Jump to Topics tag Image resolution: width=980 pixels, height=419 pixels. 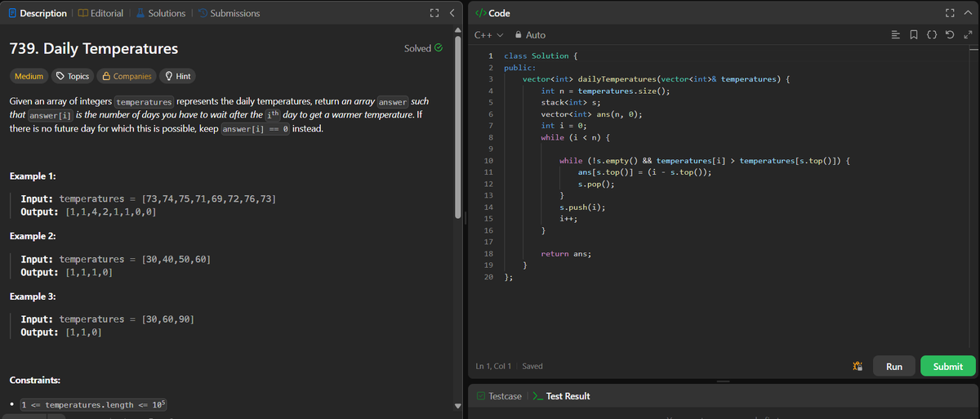73,76
